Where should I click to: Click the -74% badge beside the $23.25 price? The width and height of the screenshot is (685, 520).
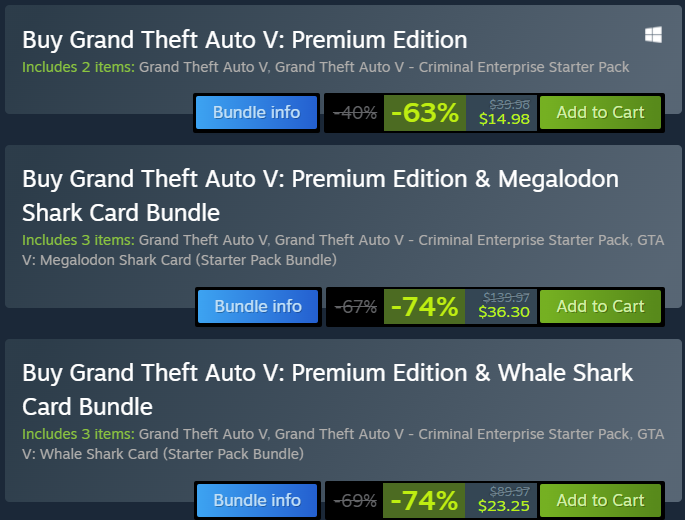click(425, 500)
